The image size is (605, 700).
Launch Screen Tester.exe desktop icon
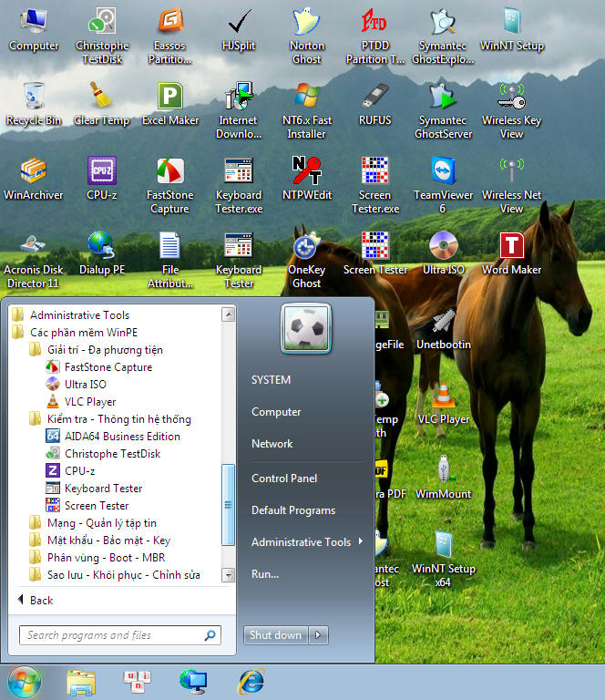click(x=374, y=185)
